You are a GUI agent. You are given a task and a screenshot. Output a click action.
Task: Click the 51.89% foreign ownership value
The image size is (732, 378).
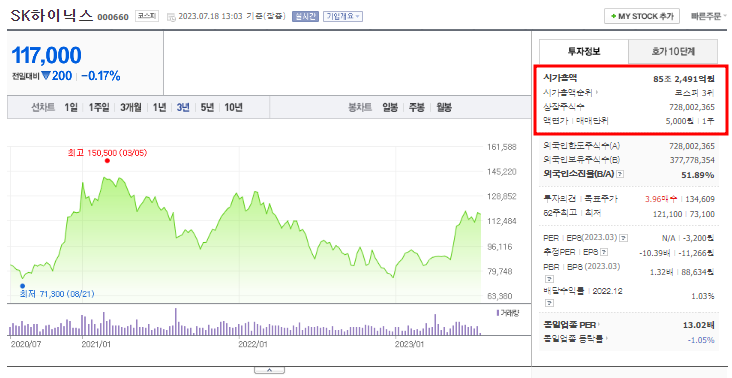click(x=699, y=175)
